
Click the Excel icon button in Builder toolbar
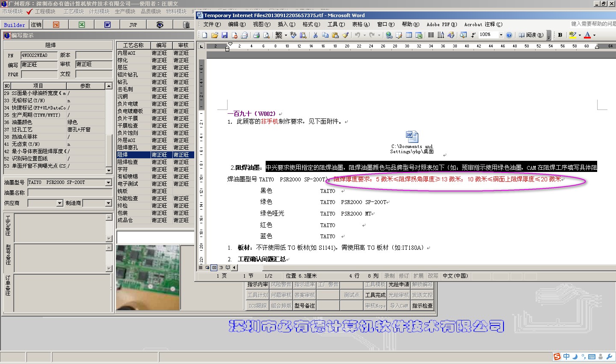coord(82,25)
